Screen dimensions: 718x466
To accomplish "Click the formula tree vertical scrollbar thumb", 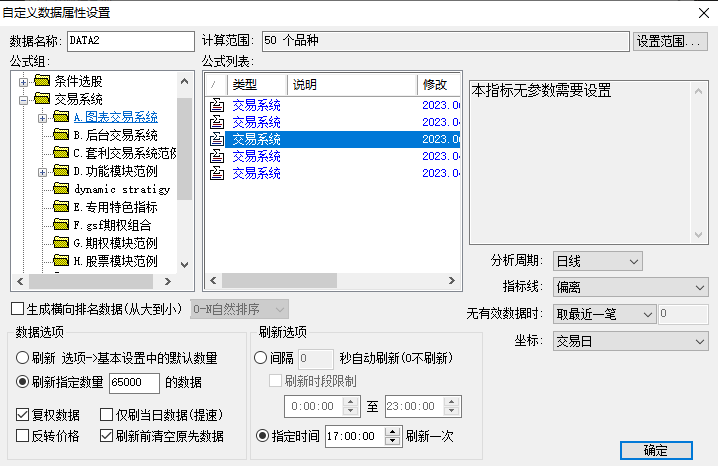I will click(x=184, y=149).
